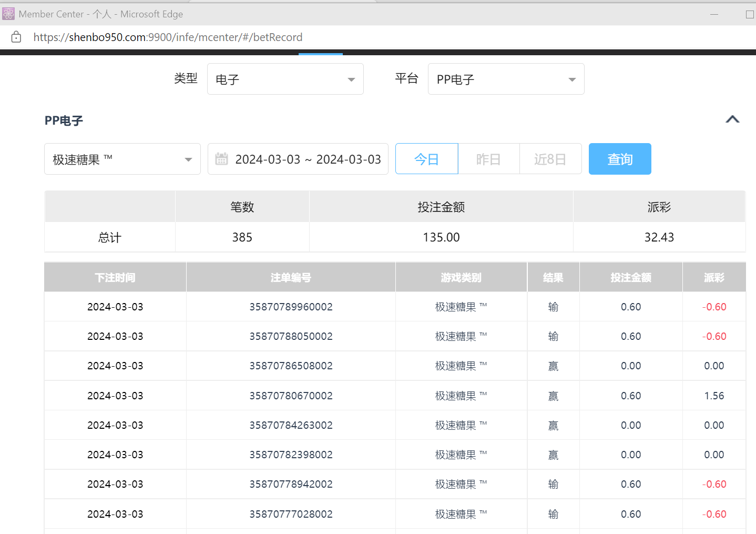The image size is (756, 534).
Task: Collapse the PP电子 section with chevron
Action: click(x=732, y=119)
